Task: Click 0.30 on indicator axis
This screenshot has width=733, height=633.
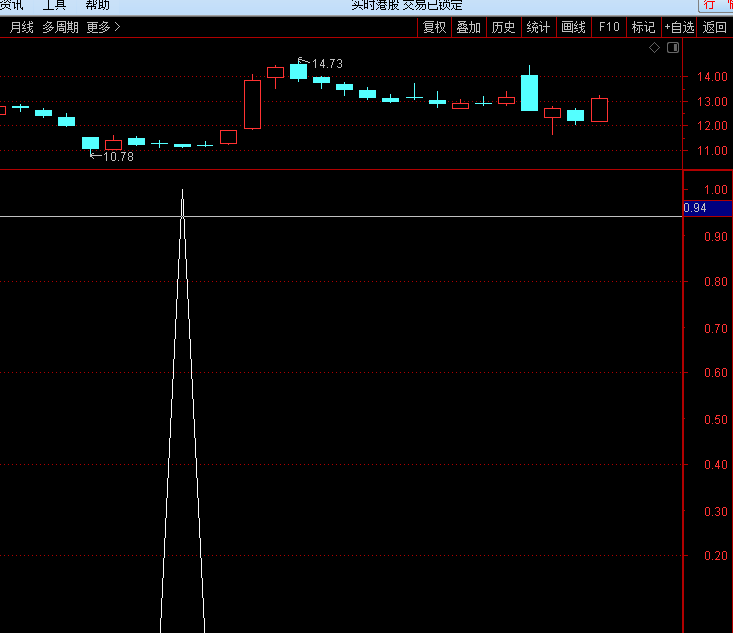Action: coord(716,511)
